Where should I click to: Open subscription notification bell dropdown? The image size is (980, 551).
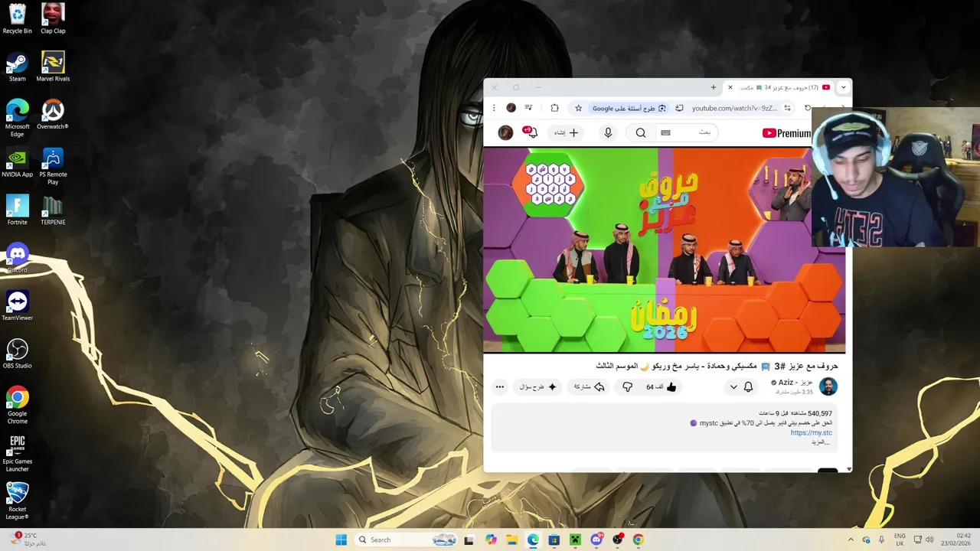pyautogui.click(x=740, y=387)
